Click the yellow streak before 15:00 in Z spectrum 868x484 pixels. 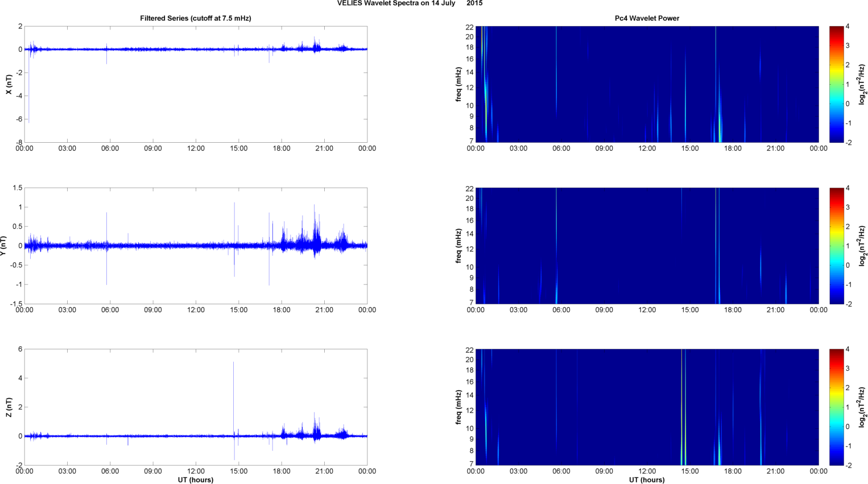coord(681,407)
